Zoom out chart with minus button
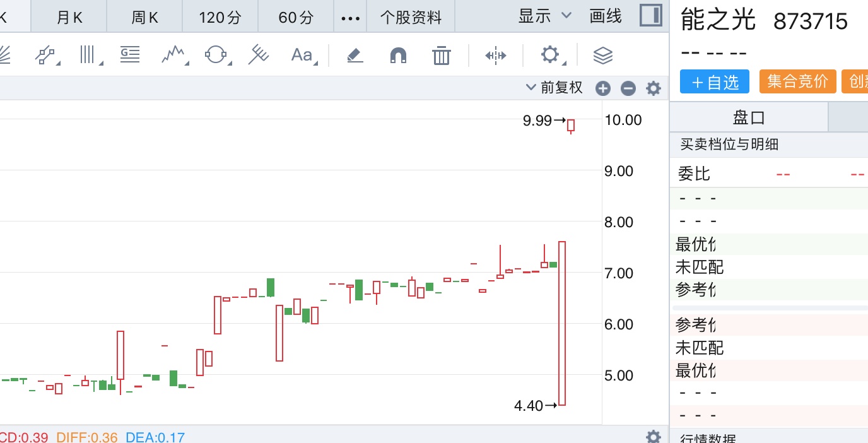868x443 pixels. pos(628,88)
